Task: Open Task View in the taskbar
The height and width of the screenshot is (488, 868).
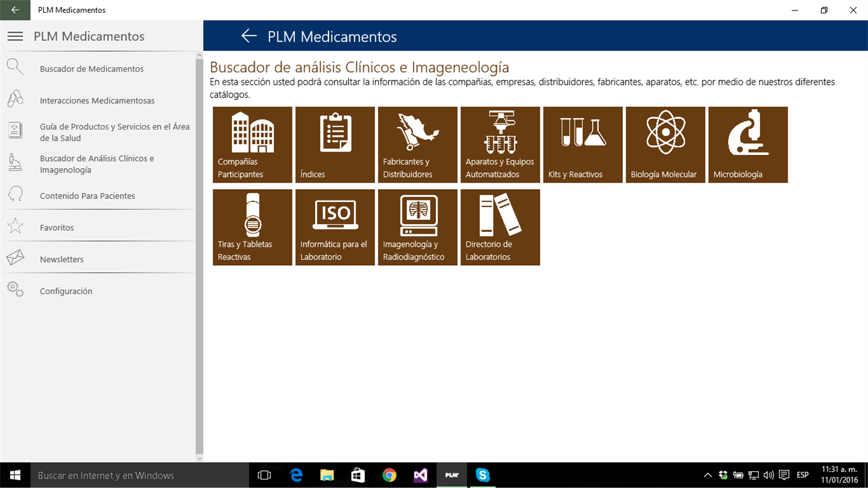Action: pyautogui.click(x=264, y=475)
